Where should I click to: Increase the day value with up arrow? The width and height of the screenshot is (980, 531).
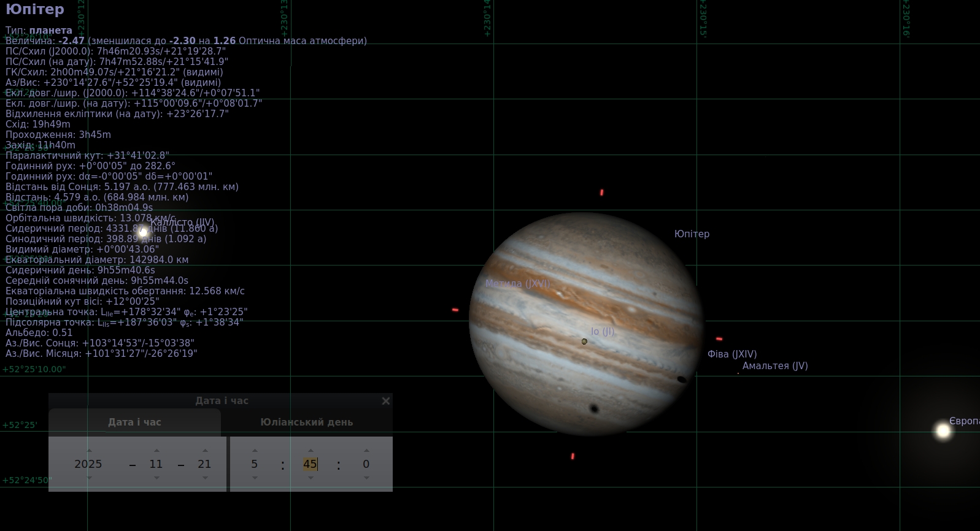pos(205,451)
